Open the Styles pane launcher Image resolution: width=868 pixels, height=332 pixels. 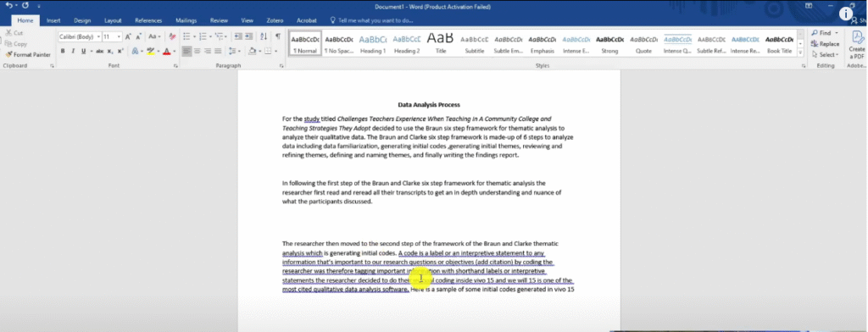(x=804, y=66)
